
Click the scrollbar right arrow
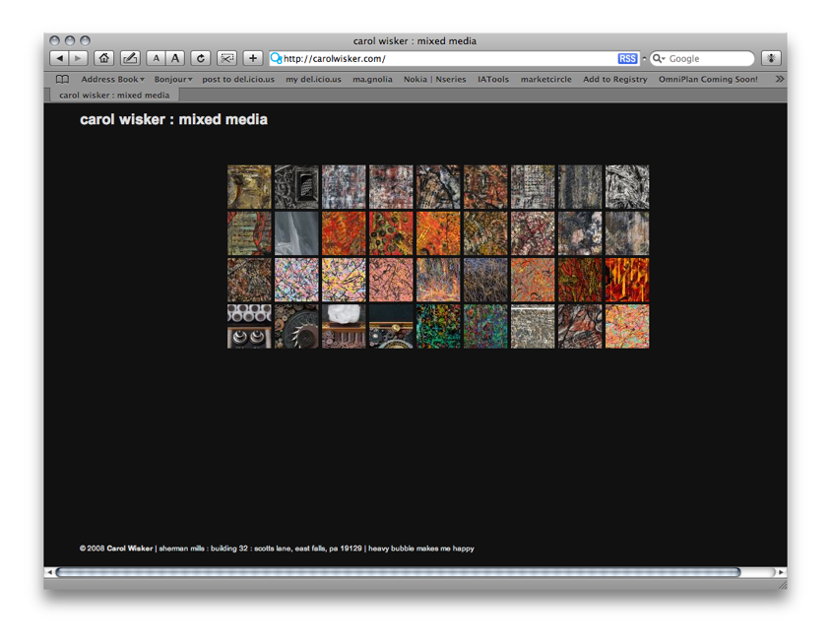781,572
